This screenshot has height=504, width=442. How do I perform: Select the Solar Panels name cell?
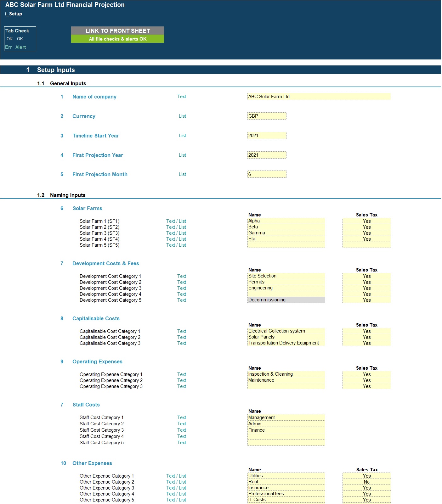coord(286,337)
